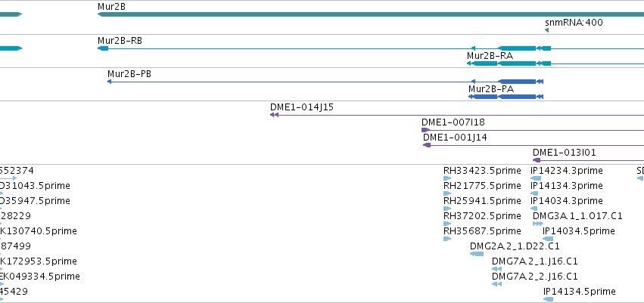Select the DME1-007I18 clone label
This screenshot has height=303, width=644.
[453, 122]
